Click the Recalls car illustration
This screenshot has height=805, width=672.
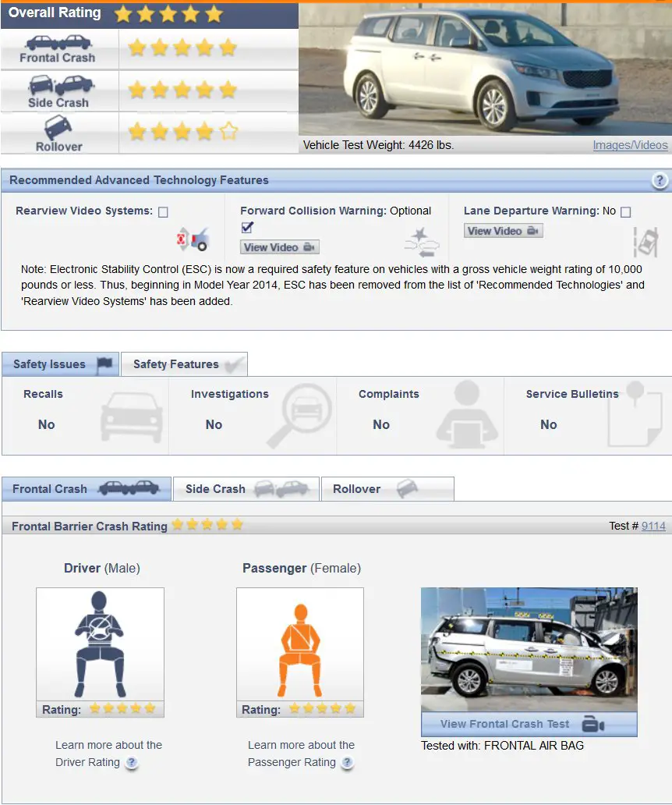[131, 417]
